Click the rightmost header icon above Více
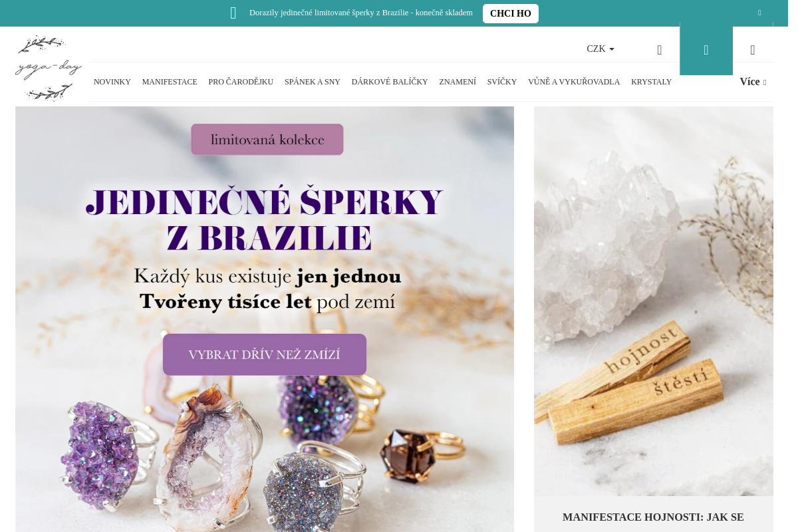The image size is (798, 532). [753, 50]
